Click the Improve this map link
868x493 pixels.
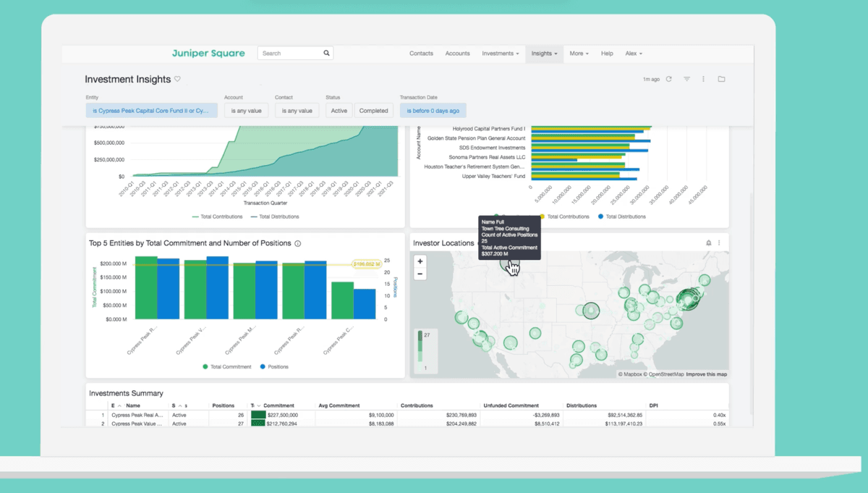706,374
